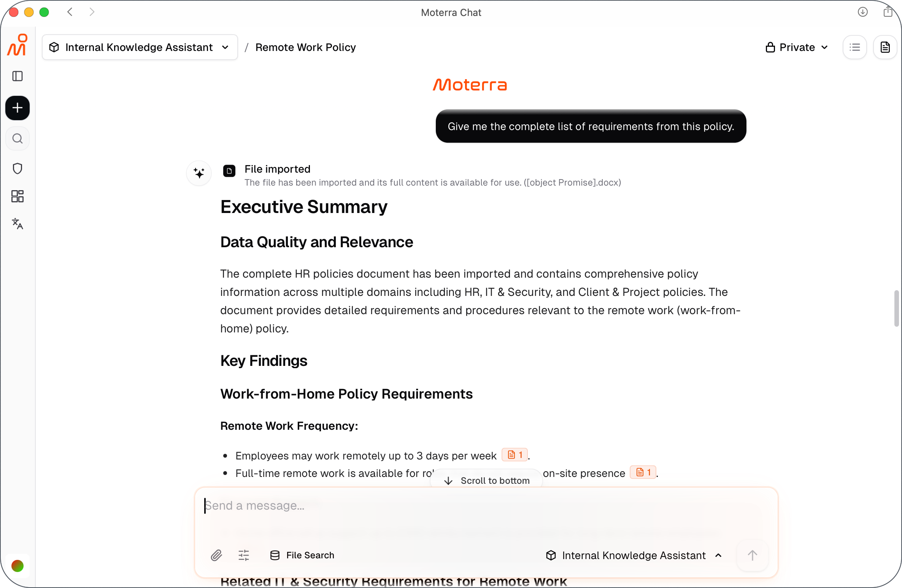Open the tools settings sliders icon
The image size is (902, 588).
tap(244, 555)
